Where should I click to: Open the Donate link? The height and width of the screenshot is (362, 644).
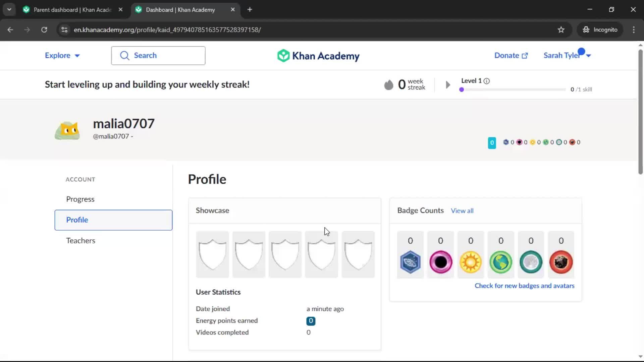[x=511, y=56]
